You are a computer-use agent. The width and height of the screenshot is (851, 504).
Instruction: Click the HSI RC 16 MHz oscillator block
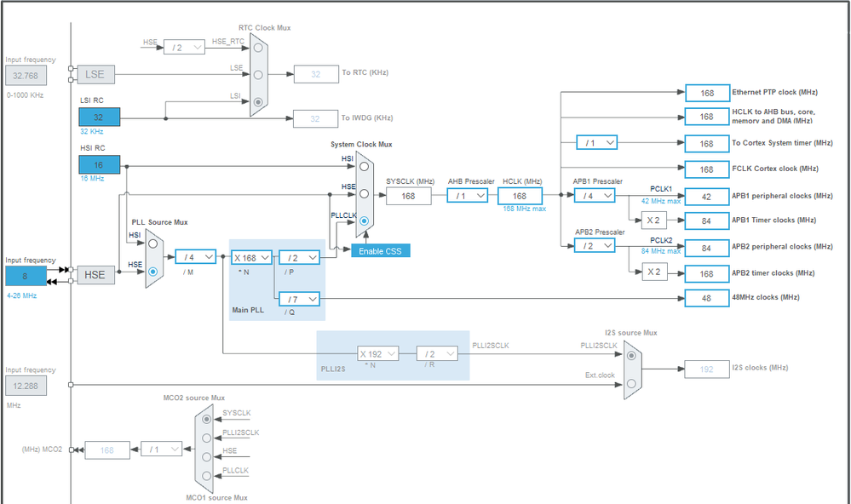tap(100, 164)
